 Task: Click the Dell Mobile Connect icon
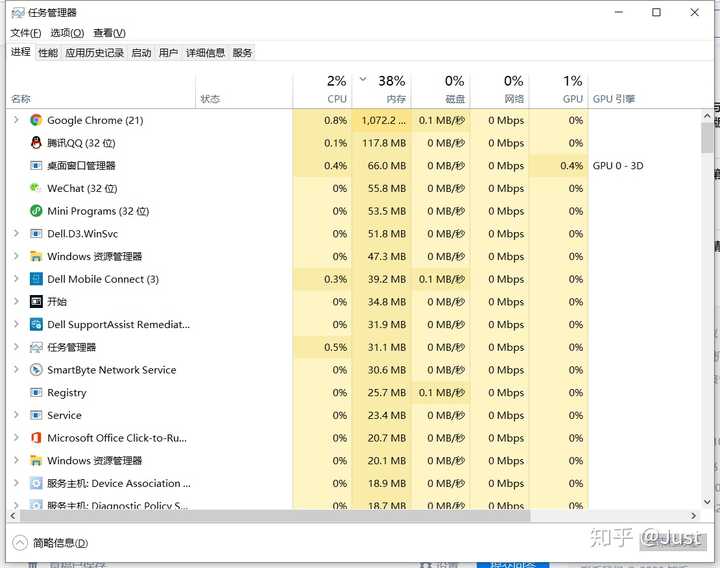(36, 279)
